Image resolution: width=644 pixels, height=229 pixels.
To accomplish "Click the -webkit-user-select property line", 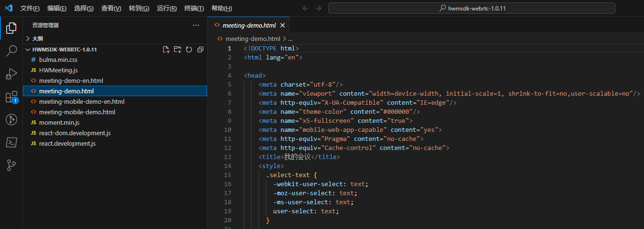I will 321,184.
